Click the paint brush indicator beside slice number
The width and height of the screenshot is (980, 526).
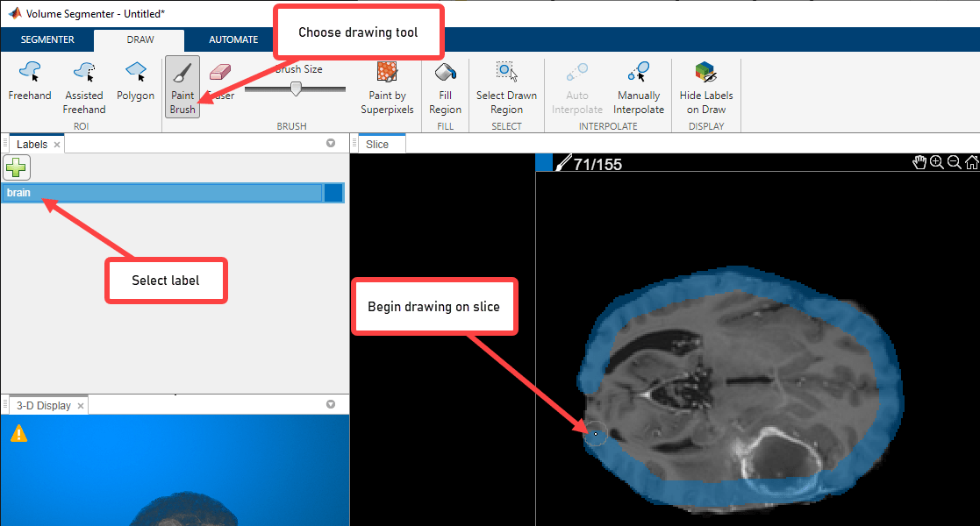tap(563, 163)
